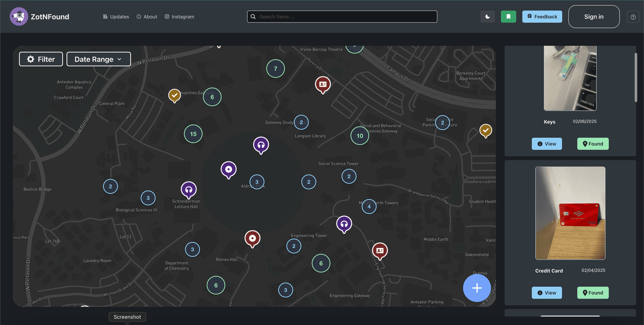Click the 2 cluster under Social Science Tower

[349, 176]
